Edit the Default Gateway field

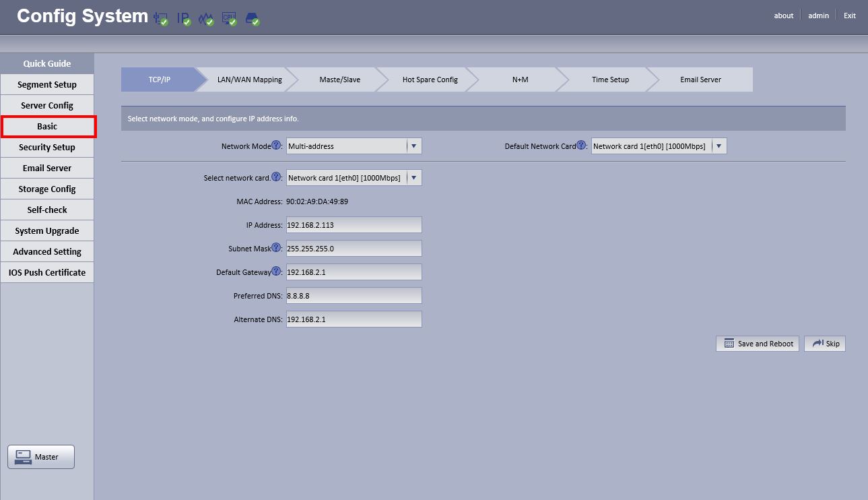(354, 272)
